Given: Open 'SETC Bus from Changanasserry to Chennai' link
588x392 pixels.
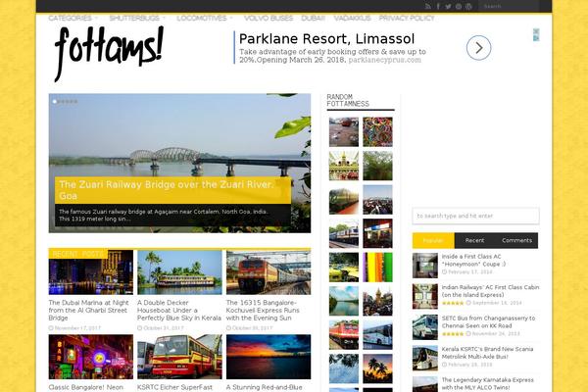Looking at the screenshot, I should tap(488, 321).
